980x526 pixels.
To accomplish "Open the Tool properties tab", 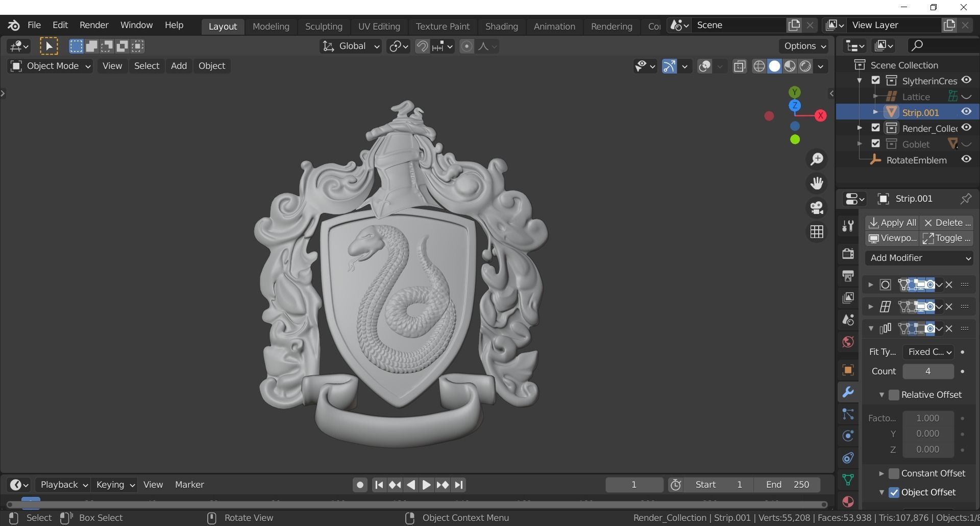I will pos(848,225).
